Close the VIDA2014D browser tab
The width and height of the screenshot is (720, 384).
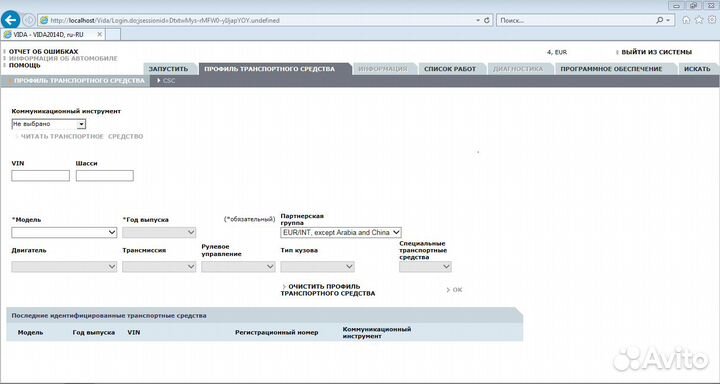coord(100,34)
